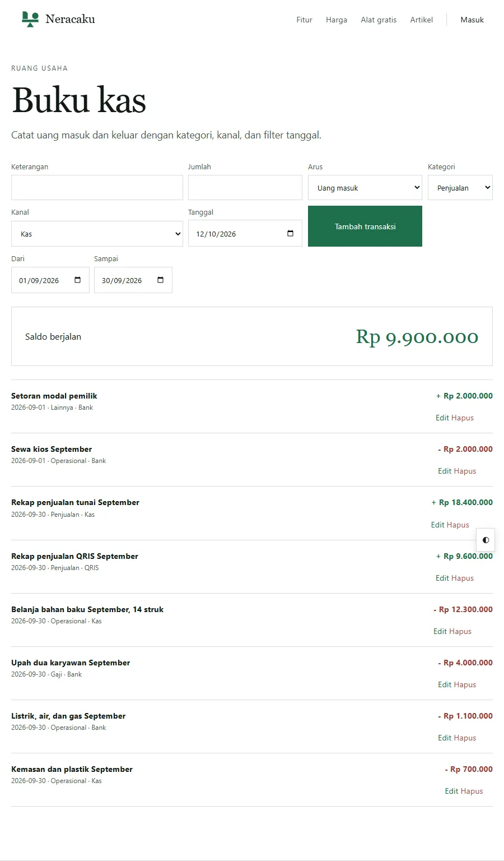Toggle the dark/light contrast theme button

coord(486,540)
